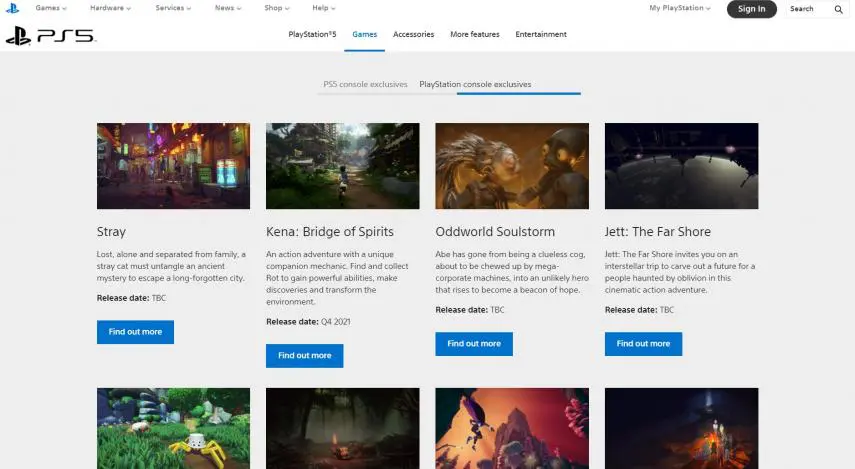Click Find out more under Kena
Image resolution: width=855 pixels, height=469 pixels.
click(305, 356)
